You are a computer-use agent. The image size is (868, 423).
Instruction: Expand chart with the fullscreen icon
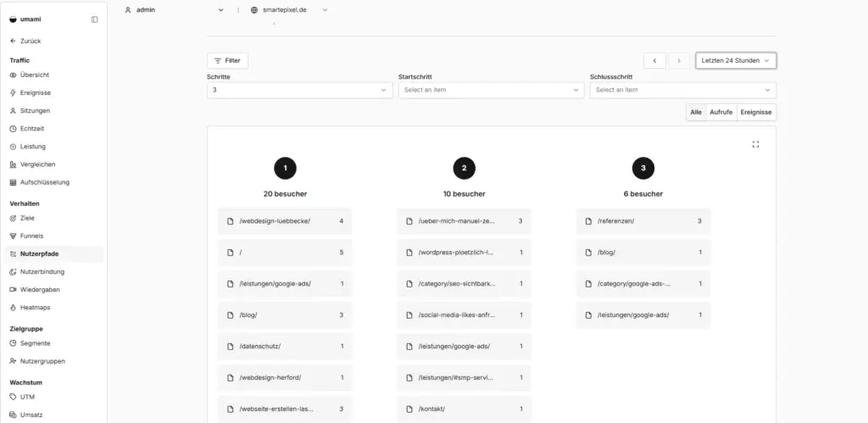755,144
